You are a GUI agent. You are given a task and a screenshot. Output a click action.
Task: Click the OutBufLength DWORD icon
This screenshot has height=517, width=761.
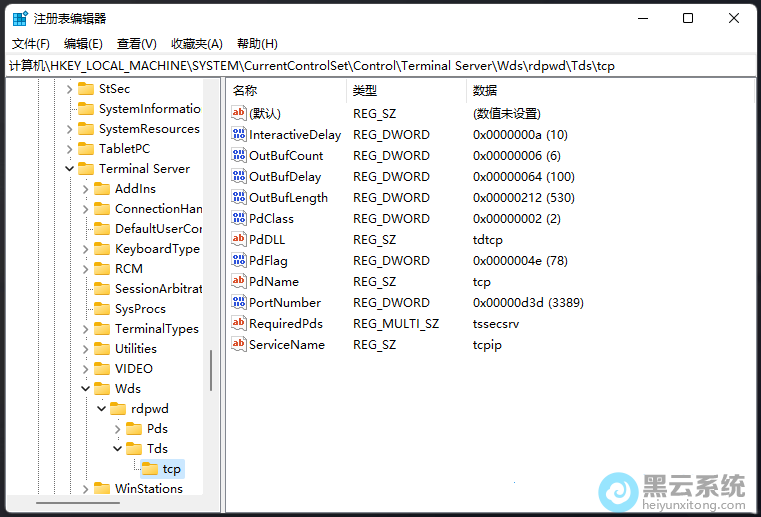click(238, 197)
